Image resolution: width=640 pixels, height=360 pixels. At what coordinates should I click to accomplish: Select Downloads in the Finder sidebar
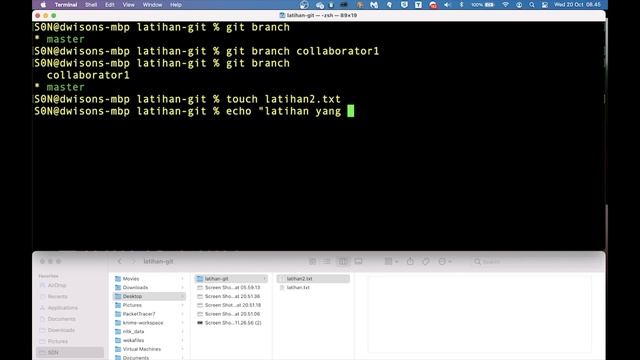pyautogui.click(x=61, y=330)
